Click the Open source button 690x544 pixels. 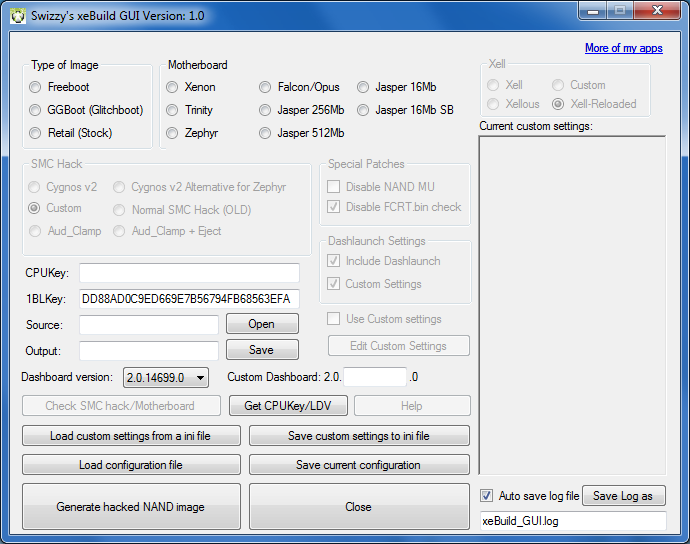coord(262,324)
